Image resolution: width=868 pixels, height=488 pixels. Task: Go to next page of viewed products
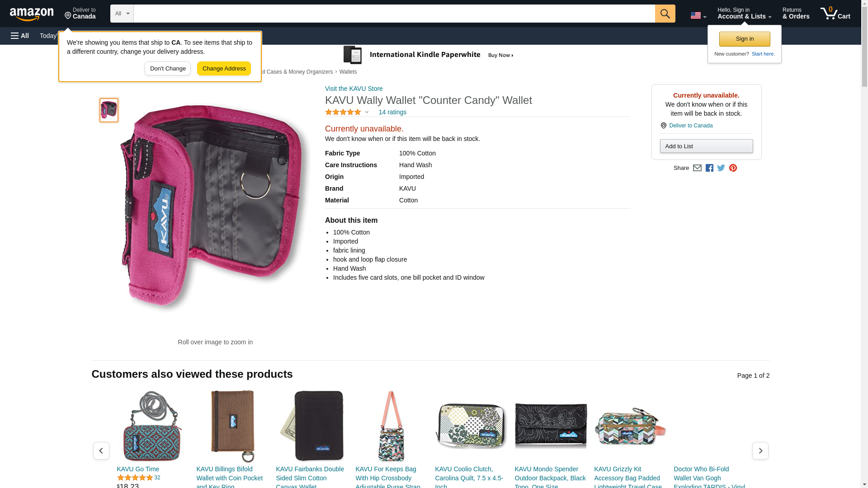pyautogui.click(x=760, y=451)
